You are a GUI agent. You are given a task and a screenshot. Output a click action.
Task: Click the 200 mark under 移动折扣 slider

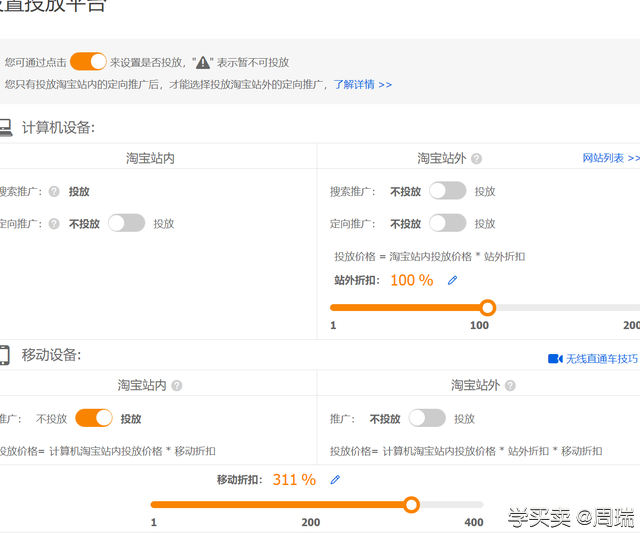[311, 522]
